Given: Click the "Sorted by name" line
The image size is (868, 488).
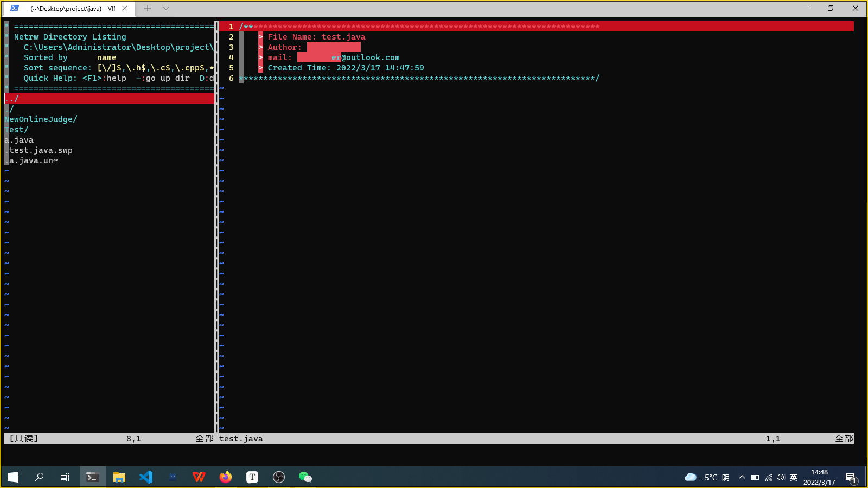Looking at the screenshot, I should click(x=70, y=57).
